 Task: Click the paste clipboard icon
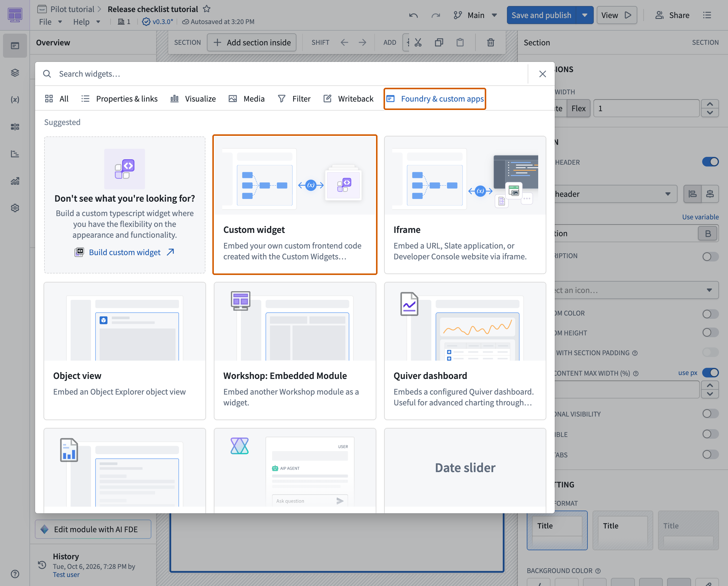point(460,42)
